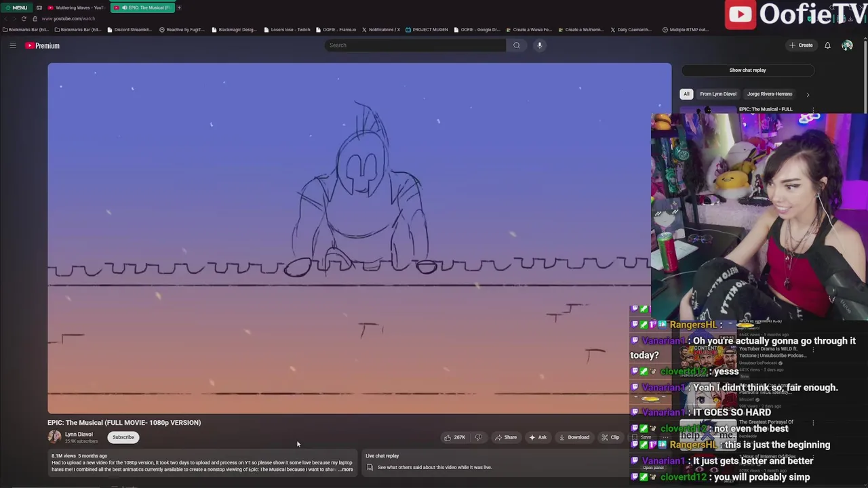Screen dimensions: 868x488
Task: Select the All filter chip
Action: click(686, 94)
